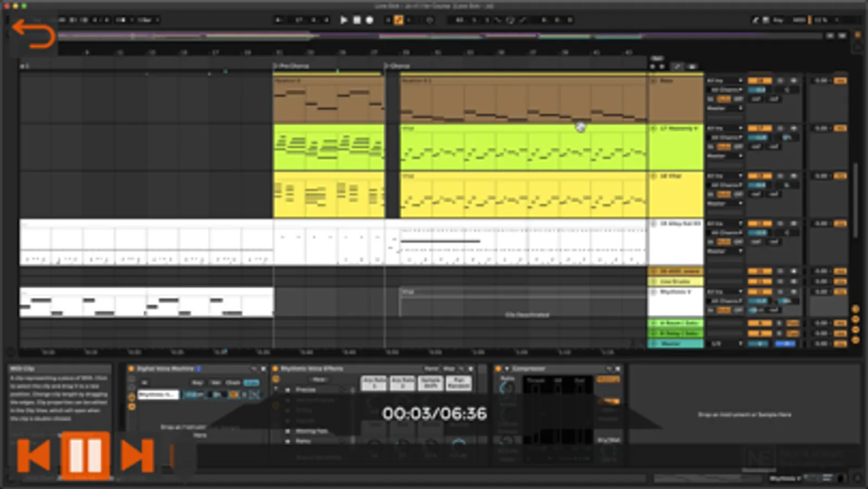Click the orange track activator on the Bass track

click(x=759, y=80)
